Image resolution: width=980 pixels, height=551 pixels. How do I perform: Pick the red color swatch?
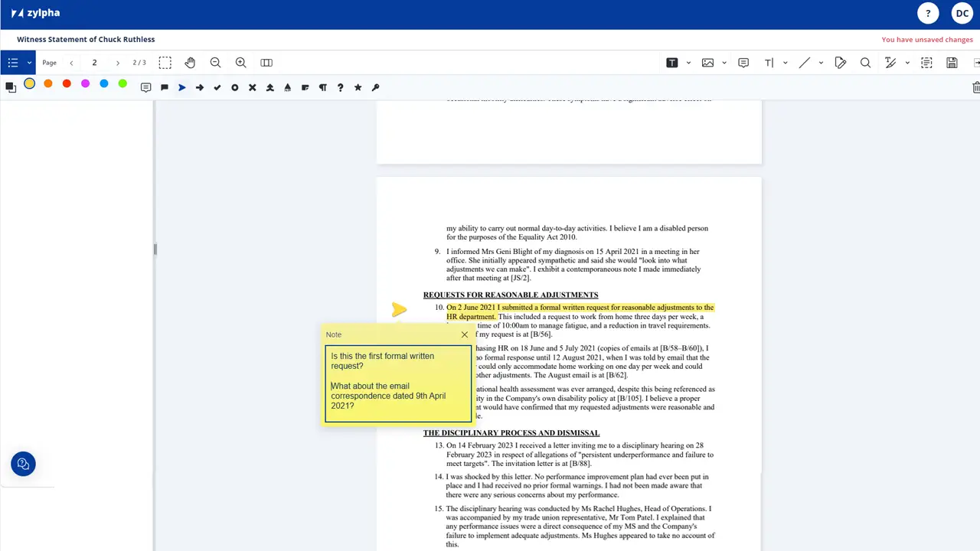[x=67, y=83]
